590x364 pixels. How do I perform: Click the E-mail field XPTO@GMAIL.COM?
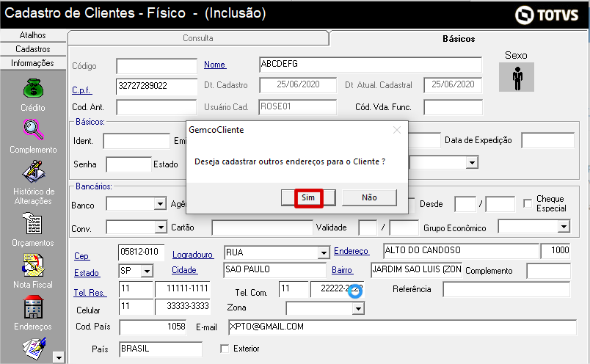[x=402, y=327]
